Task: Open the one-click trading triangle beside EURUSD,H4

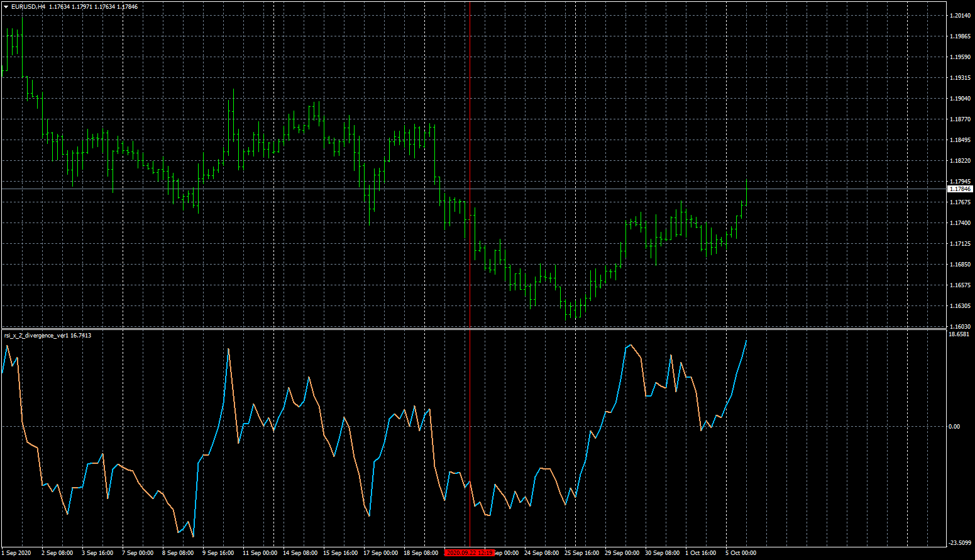Action: click(6, 7)
